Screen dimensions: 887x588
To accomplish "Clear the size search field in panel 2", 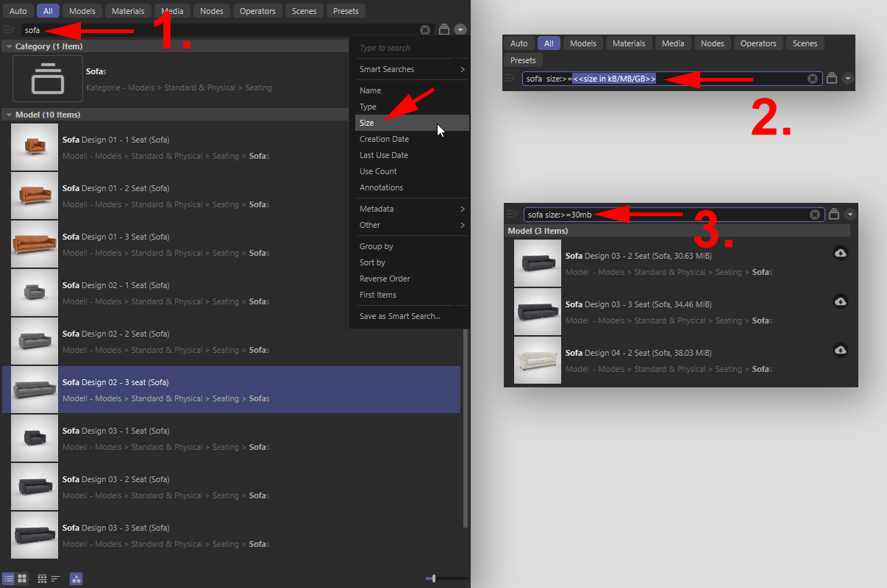I will coord(813,79).
